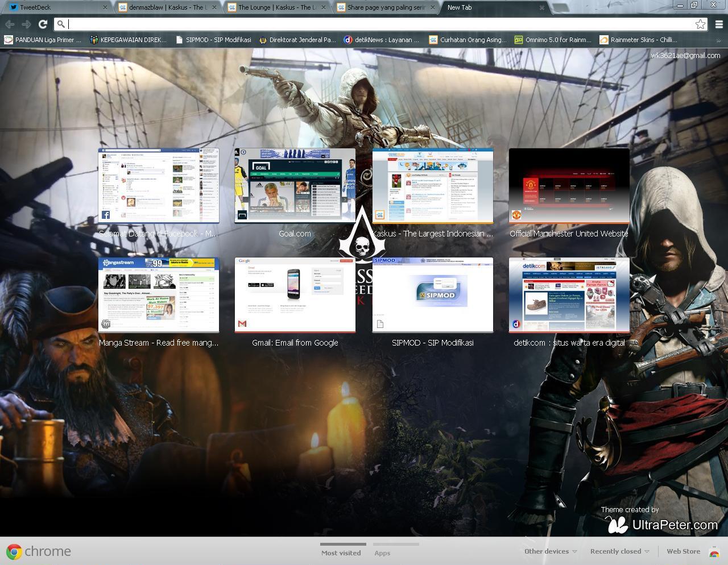
Task: Select the Apps page switcher
Action: pos(382,552)
